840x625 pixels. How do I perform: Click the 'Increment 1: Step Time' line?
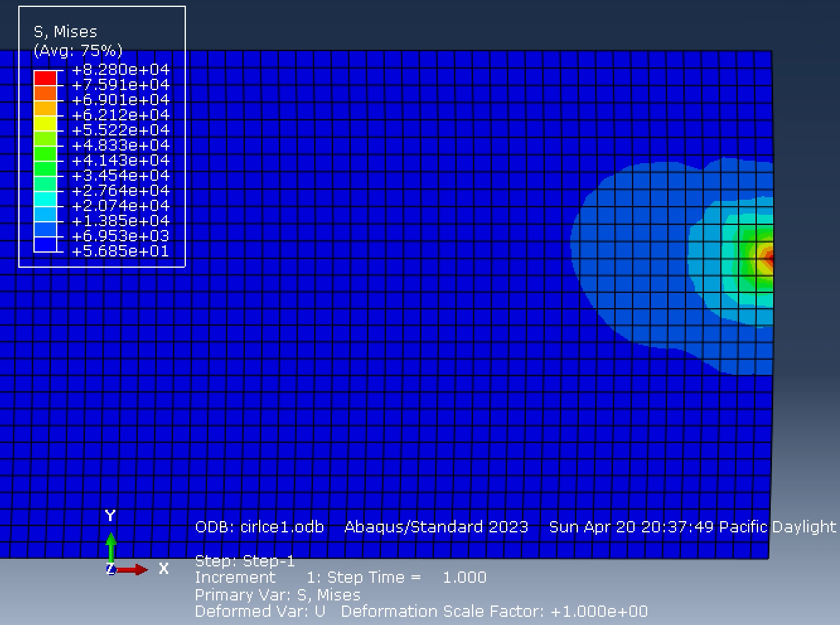[340, 578]
